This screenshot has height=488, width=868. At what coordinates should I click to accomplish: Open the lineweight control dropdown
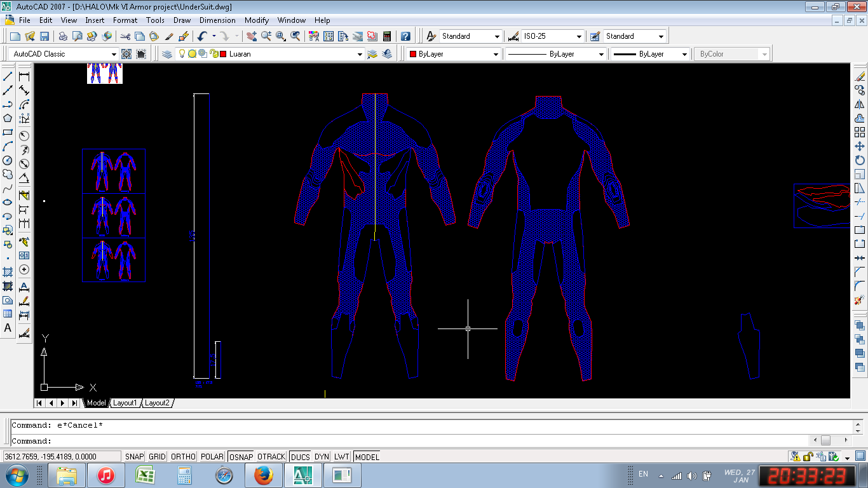(x=650, y=54)
